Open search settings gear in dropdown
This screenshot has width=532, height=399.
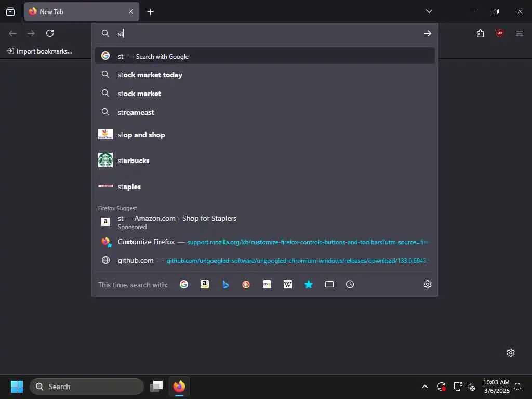coord(428,284)
